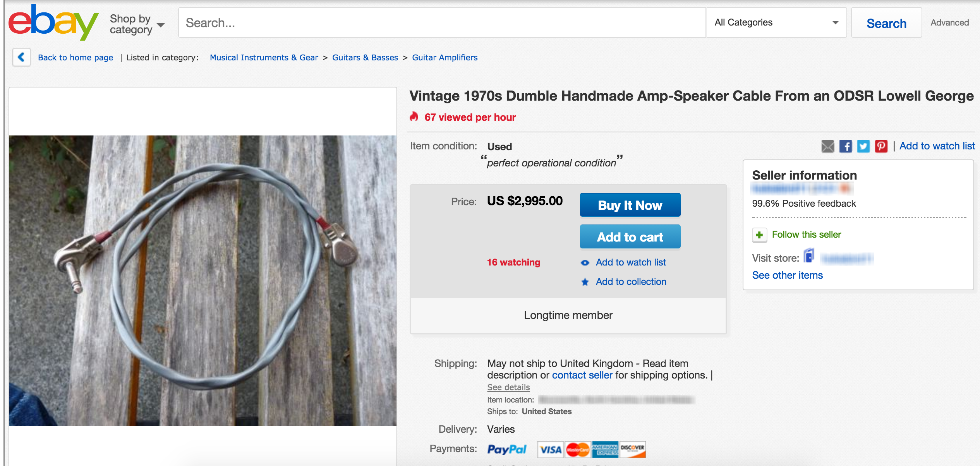This screenshot has height=466, width=980.
Task: Click the eBay logo
Action: [x=53, y=22]
